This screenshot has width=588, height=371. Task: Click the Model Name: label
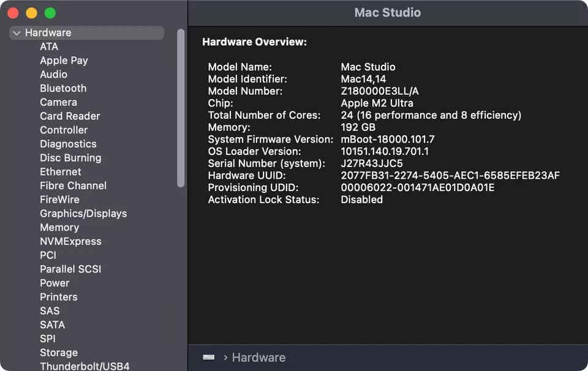(x=239, y=67)
